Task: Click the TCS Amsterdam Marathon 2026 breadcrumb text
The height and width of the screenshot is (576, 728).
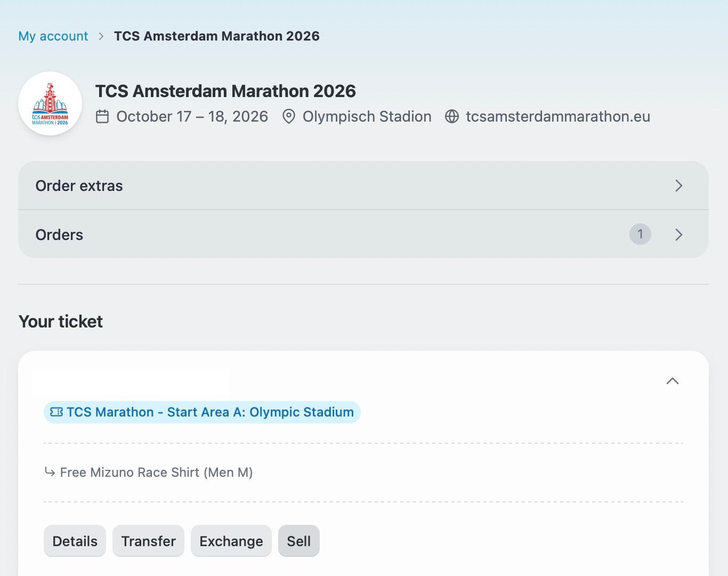Action: [217, 36]
